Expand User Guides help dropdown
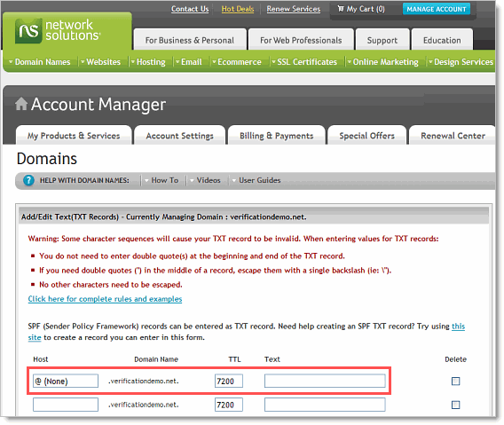Screen dimensions: 504x425 (x=256, y=180)
